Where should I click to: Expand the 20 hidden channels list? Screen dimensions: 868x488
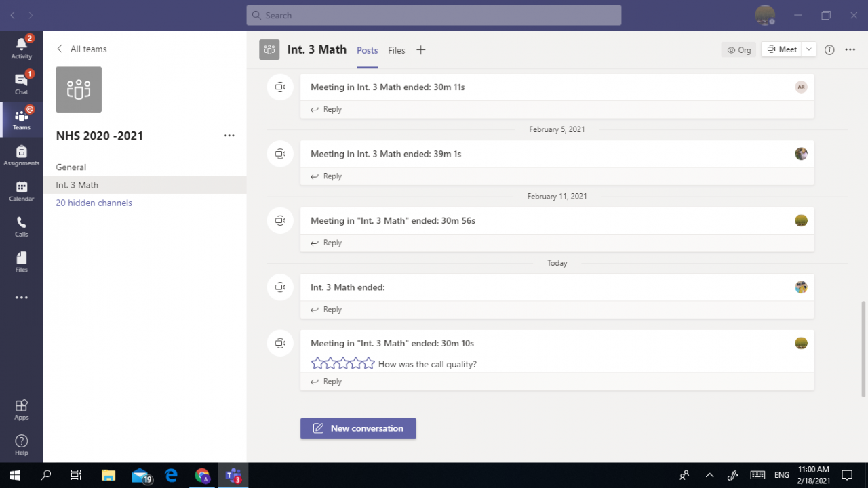click(x=94, y=203)
